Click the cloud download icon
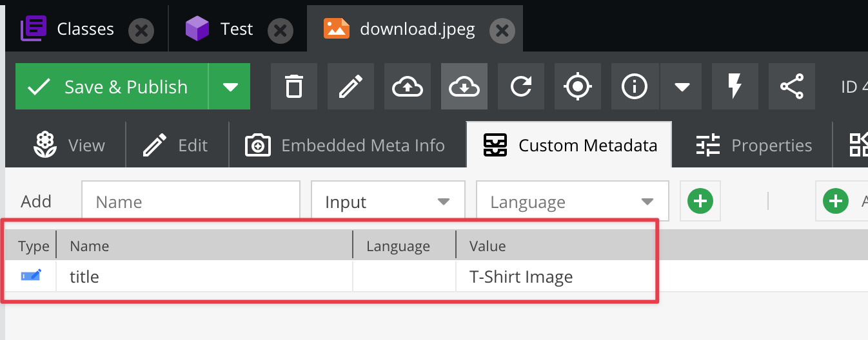The image size is (868, 340). 464,86
